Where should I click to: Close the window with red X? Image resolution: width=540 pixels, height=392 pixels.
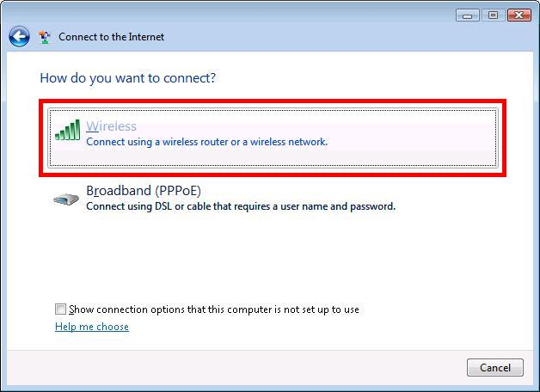[519, 15]
